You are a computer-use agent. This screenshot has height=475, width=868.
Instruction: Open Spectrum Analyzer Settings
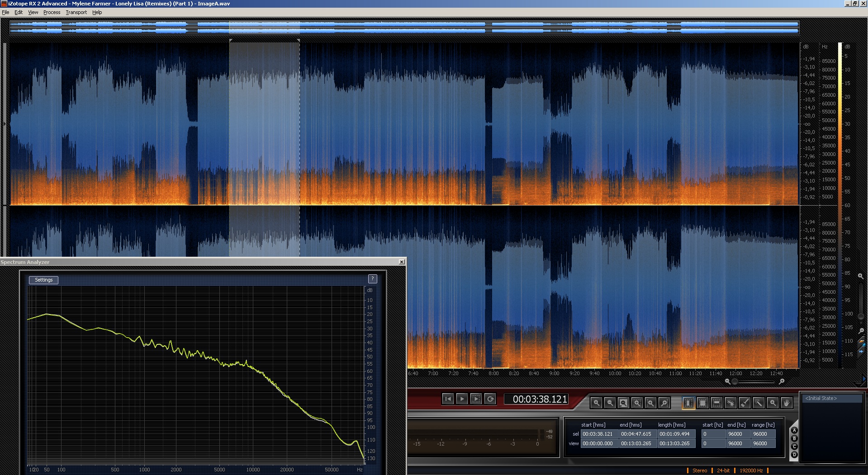(43, 280)
